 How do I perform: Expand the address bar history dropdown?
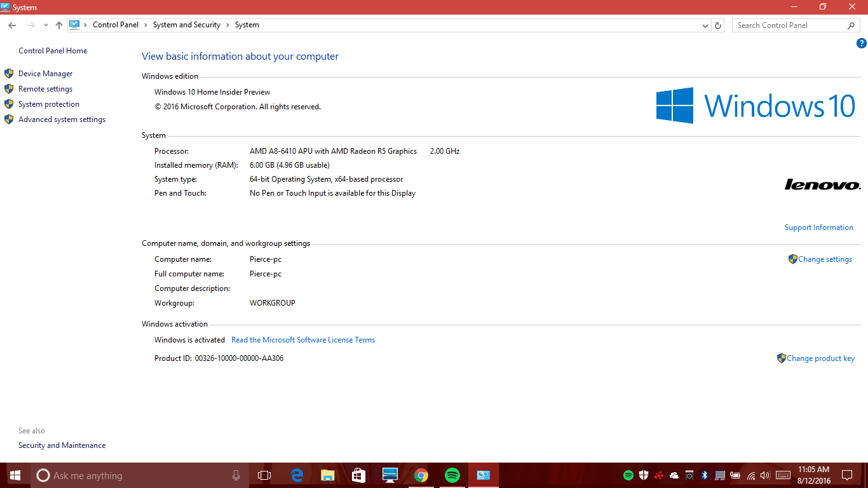705,25
